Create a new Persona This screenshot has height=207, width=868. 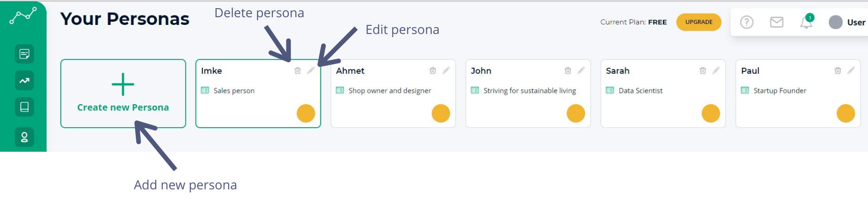123,94
